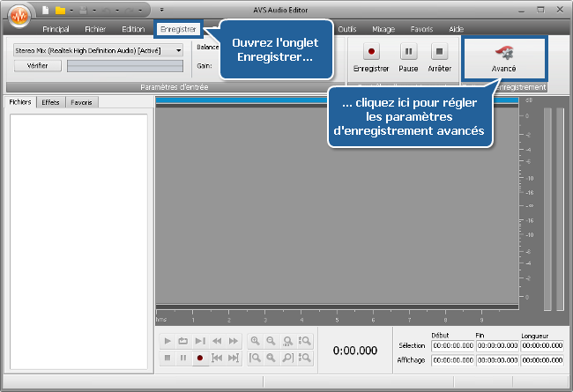Image resolution: width=573 pixels, height=392 pixels.
Task: Open the Aide ribbon tab
Action: click(x=456, y=29)
